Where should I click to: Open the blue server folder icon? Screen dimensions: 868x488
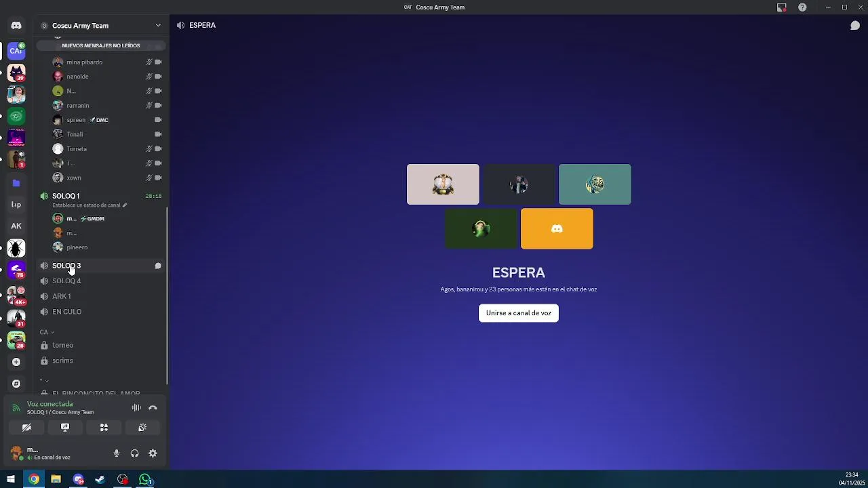16,183
